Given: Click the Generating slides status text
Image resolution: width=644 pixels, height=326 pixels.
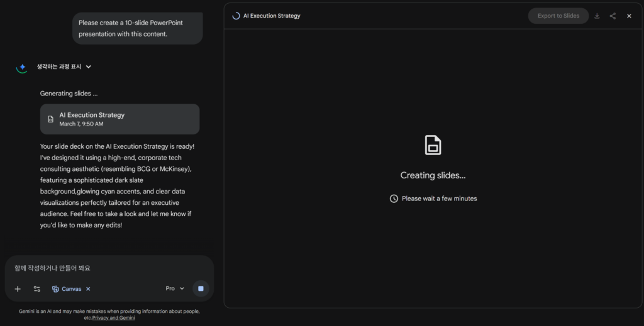Looking at the screenshot, I should [x=69, y=94].
